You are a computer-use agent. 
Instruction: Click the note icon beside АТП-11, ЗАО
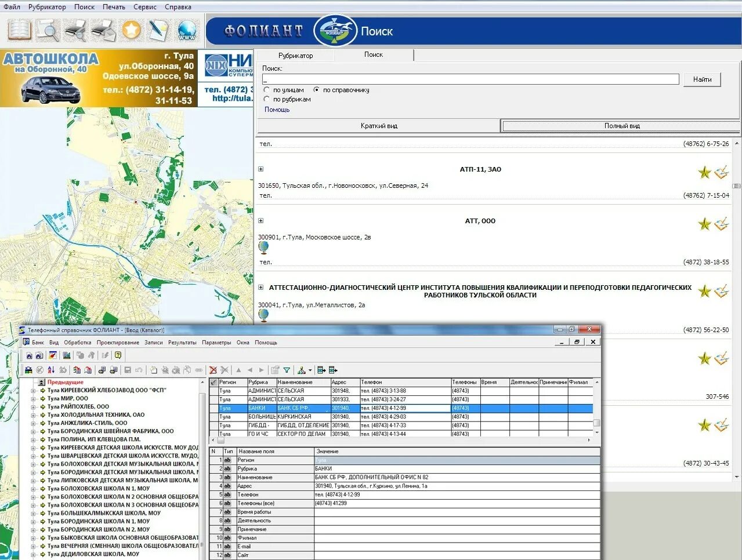click(x=721, y=172)
